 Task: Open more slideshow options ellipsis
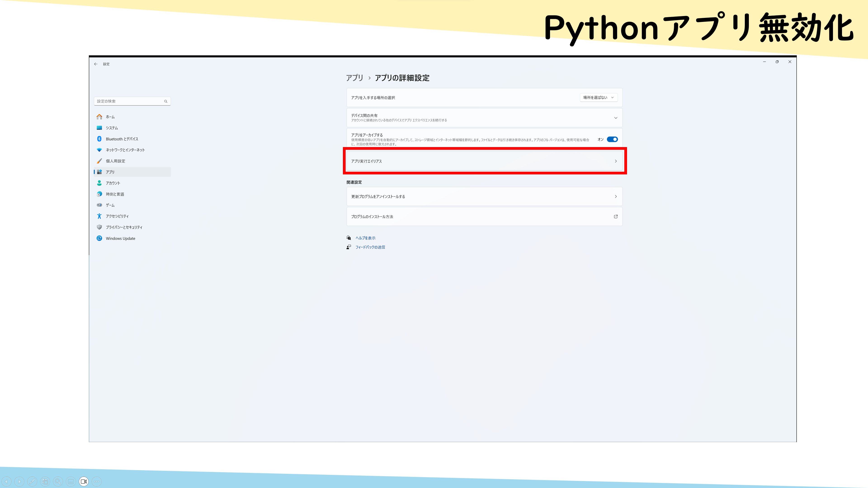[97, 481]
